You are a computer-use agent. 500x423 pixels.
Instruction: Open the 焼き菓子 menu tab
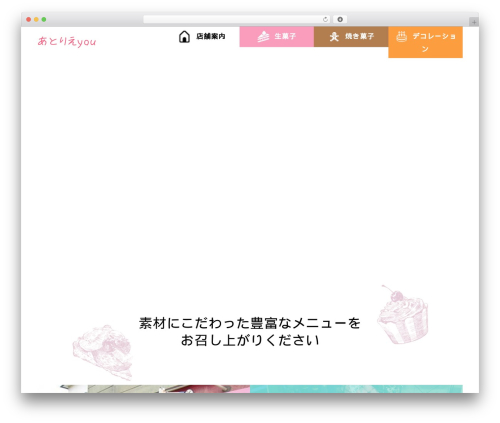click(351, 37)
